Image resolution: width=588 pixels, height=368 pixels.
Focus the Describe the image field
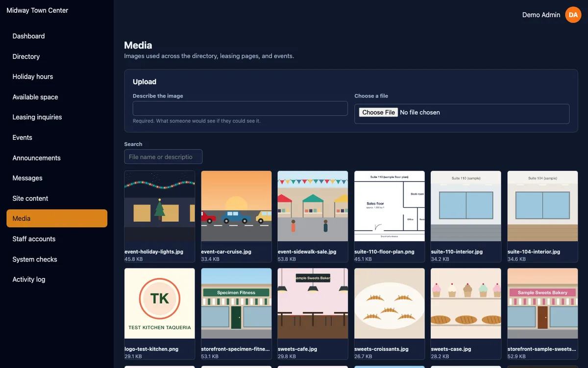click(240, 108)
